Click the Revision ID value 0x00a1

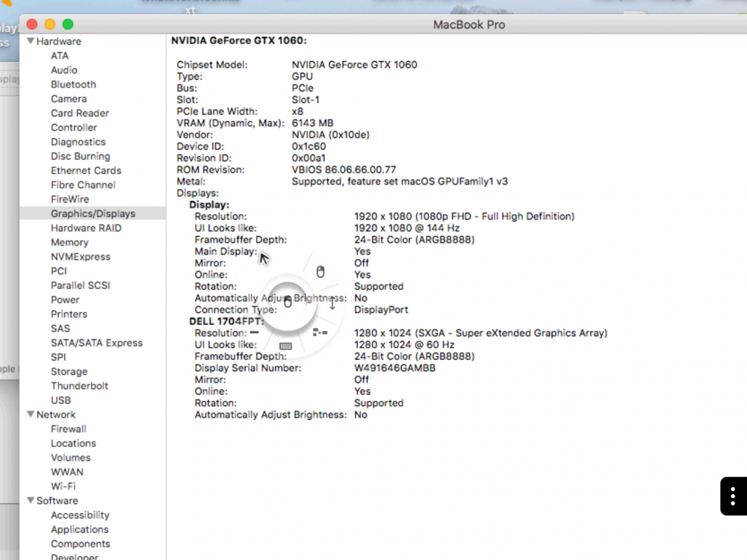(309, 158)
